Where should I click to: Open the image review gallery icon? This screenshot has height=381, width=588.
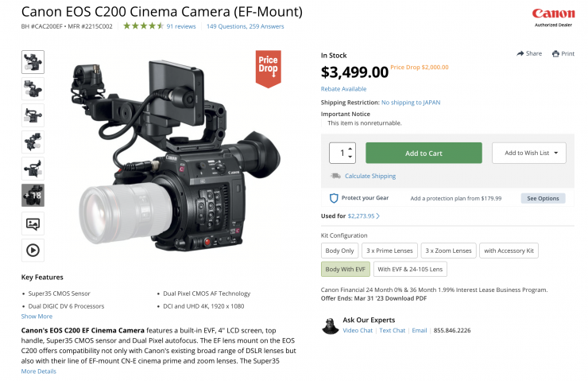pyautogui.click(x=33, y=223)
